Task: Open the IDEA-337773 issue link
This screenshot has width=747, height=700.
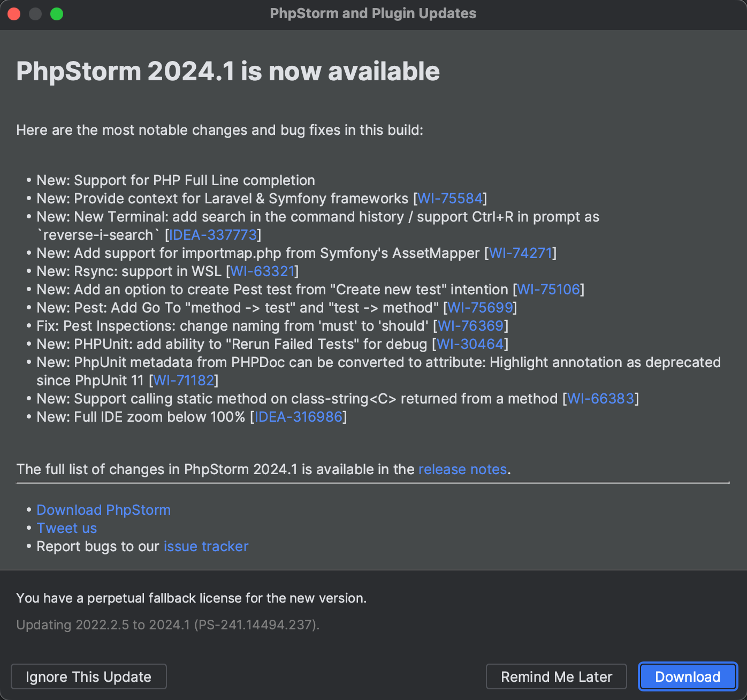Action: (x=212, y=235)
